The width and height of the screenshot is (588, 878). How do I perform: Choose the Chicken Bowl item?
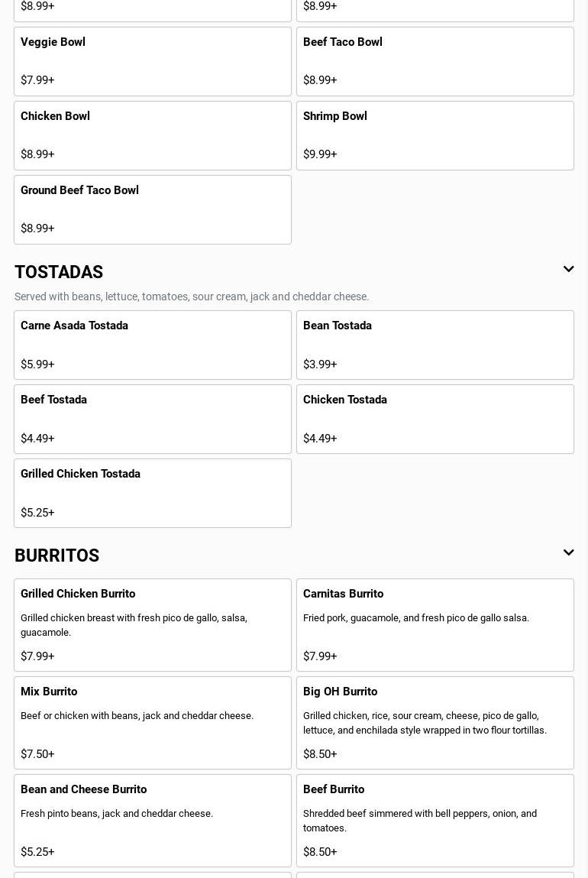(153, 135)
